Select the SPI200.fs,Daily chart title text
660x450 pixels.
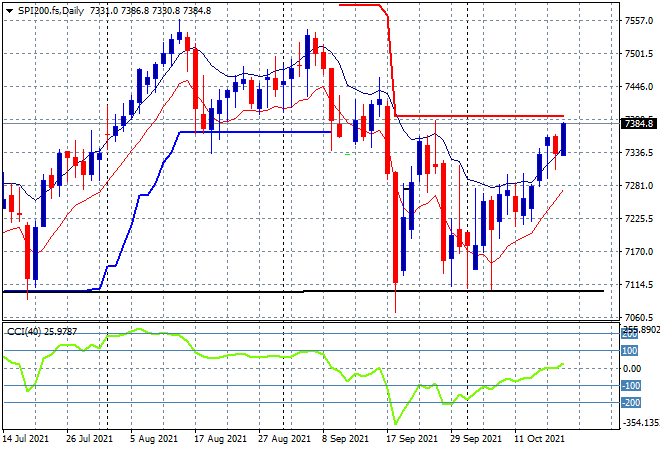pyautogui.click(x=51, y=11)
